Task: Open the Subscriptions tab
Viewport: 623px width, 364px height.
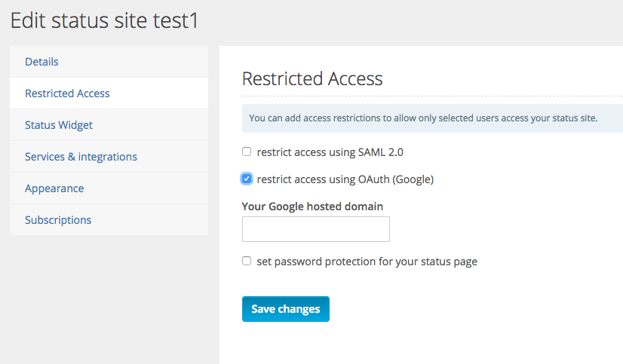Action: pos(109,219)
